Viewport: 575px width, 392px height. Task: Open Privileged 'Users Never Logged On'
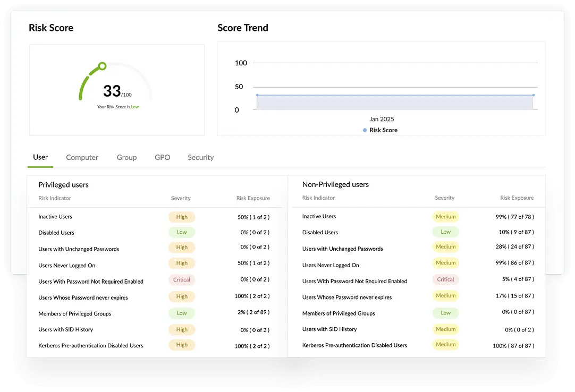click(x=67, y=266)
